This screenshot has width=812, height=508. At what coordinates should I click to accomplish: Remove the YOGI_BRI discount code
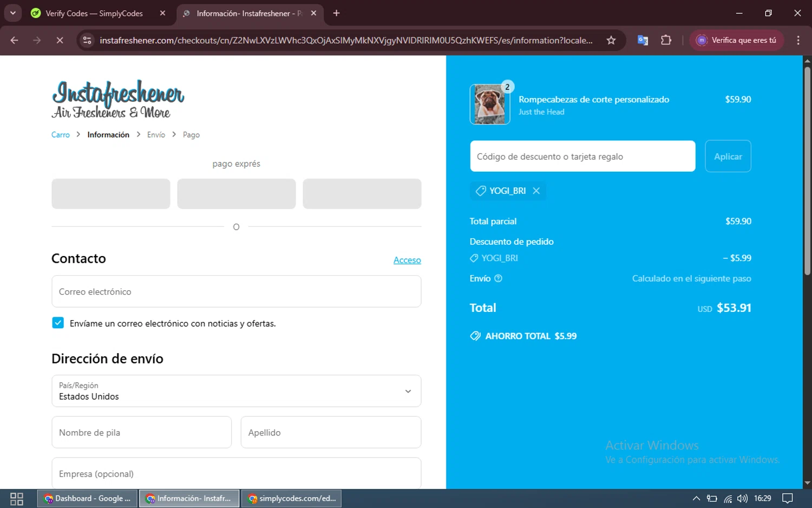point(536,191)
